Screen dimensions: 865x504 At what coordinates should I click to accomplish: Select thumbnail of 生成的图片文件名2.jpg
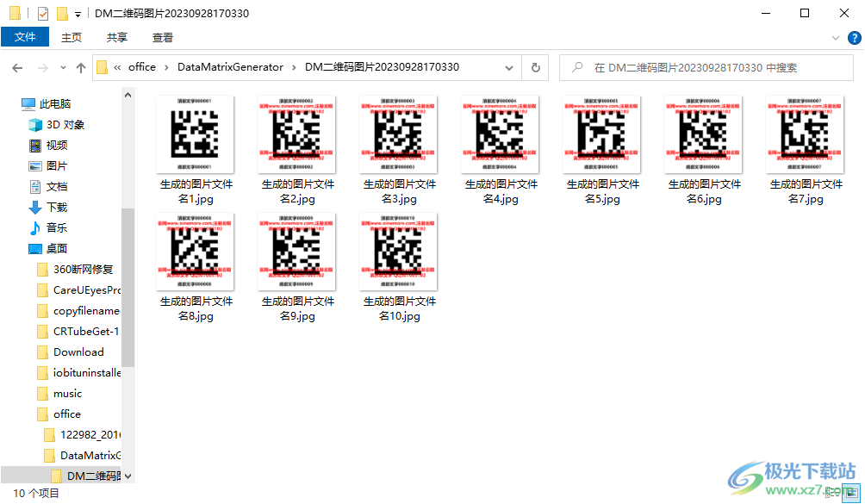296,134
